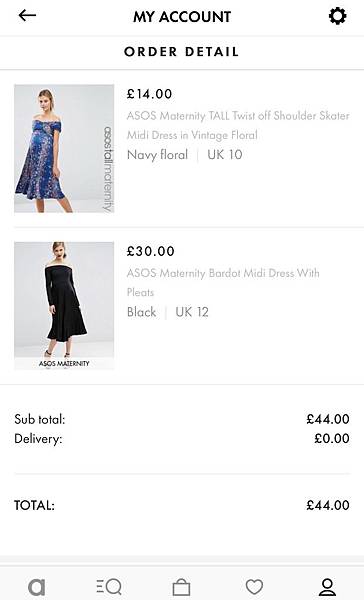Tap the My Account header title
Screen dimensions: 364x600
[x=182, y=16]
